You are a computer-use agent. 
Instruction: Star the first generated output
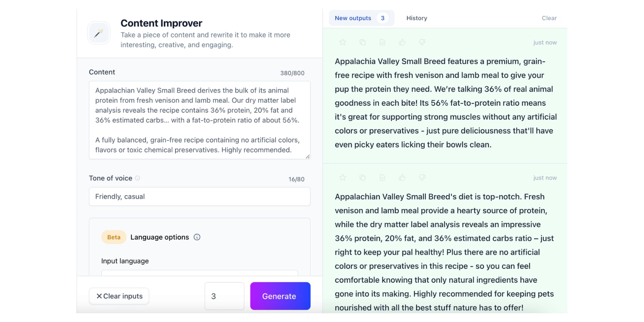[x=342, y=42]
